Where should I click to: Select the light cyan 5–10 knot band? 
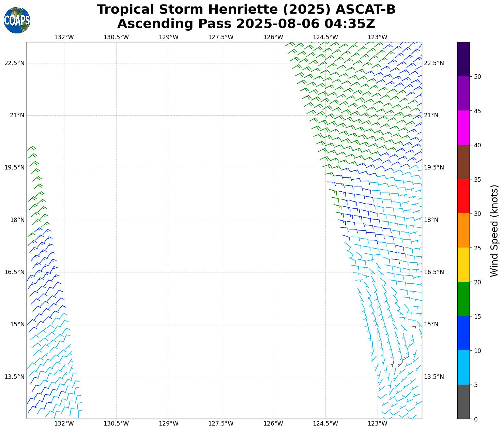[x=463, y=368]
